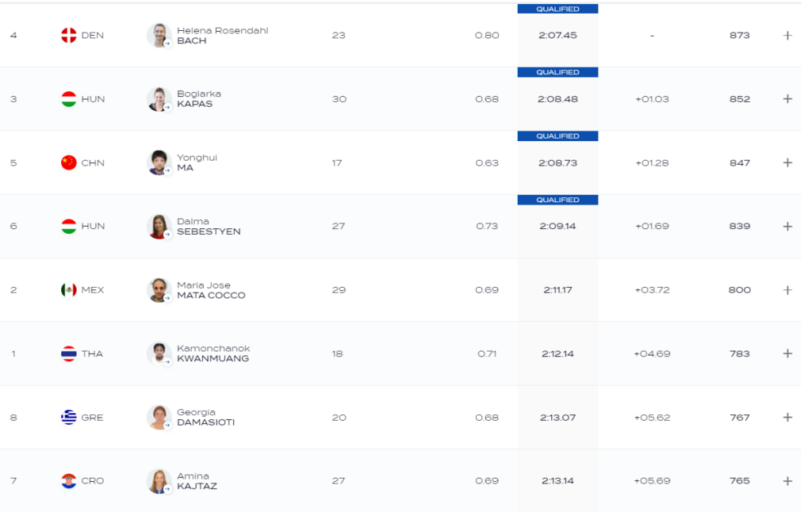Show split details for Dalma Sebestyen

pyautogui.click(x=787, y=227)
